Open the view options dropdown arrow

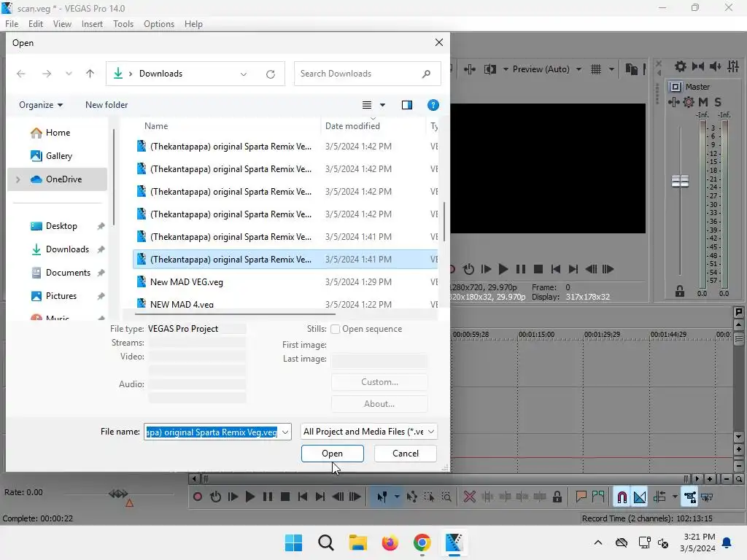[x=382, y=105]
